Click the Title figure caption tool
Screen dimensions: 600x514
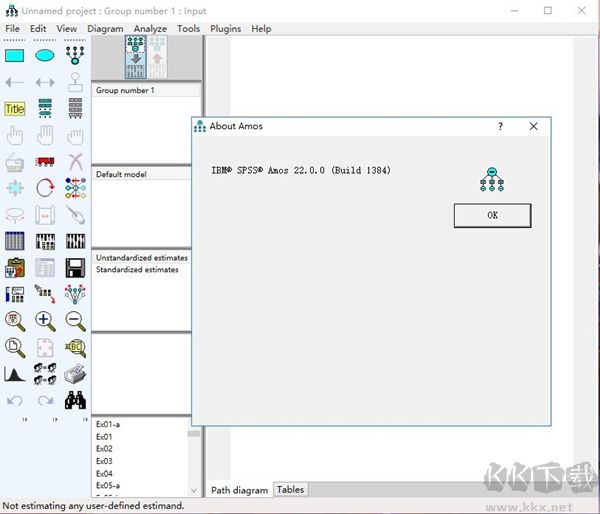point(15,109)
